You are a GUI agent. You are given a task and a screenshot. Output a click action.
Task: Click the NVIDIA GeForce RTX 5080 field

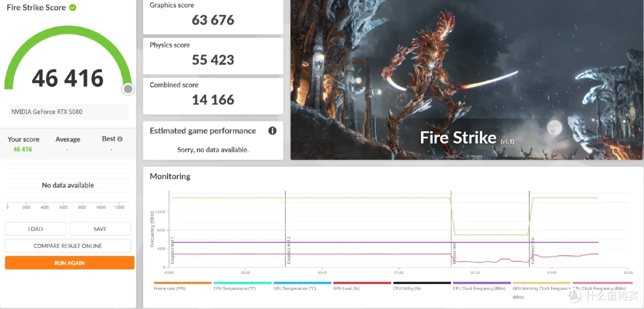coord(68,111)
